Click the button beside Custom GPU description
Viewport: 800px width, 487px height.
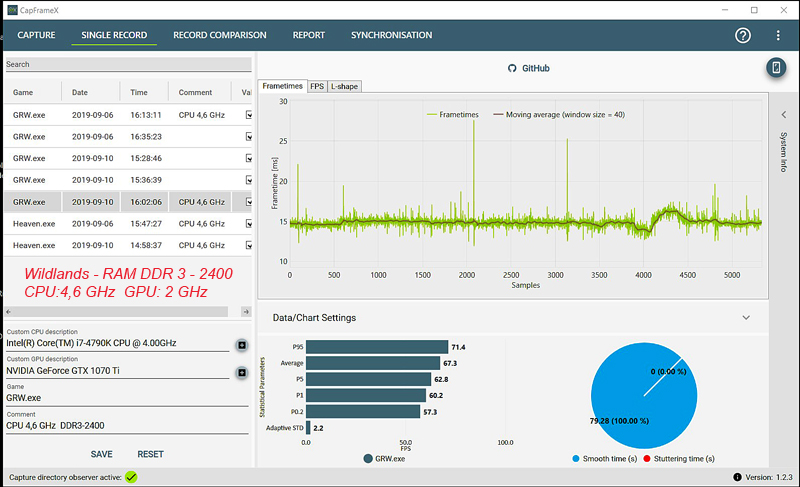(x=242, y=373)
